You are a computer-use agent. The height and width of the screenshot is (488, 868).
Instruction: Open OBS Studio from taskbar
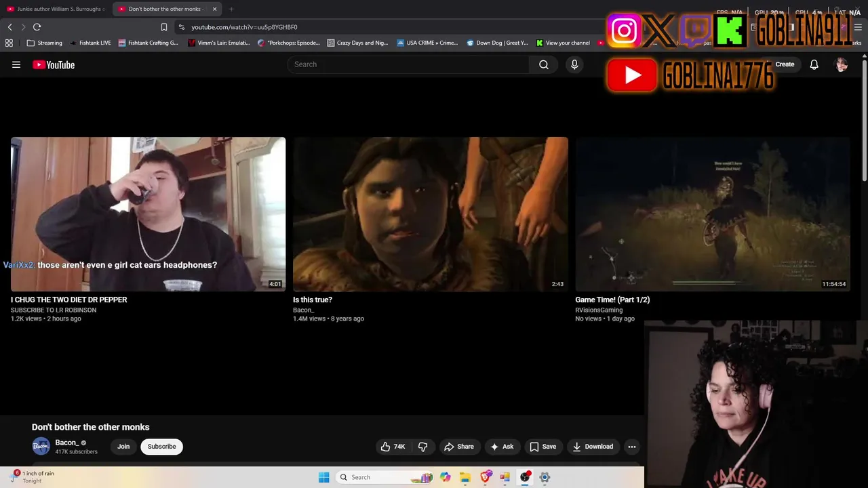(525, 477)
